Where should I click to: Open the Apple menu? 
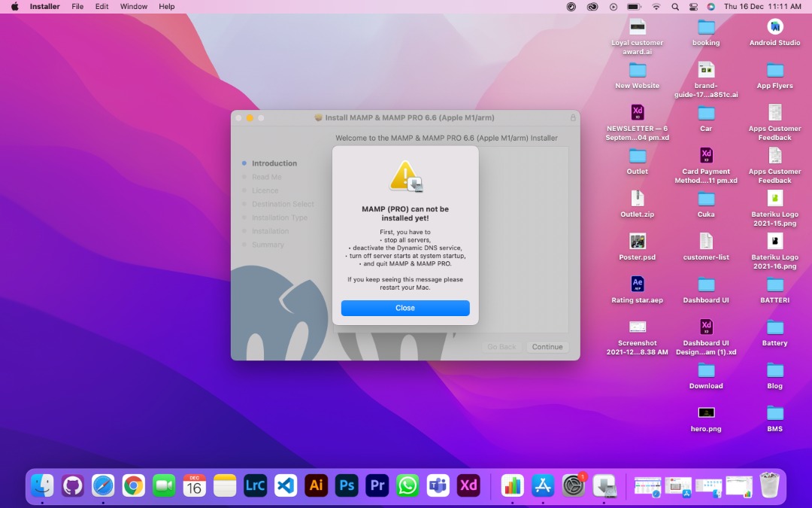coord(14,7)
